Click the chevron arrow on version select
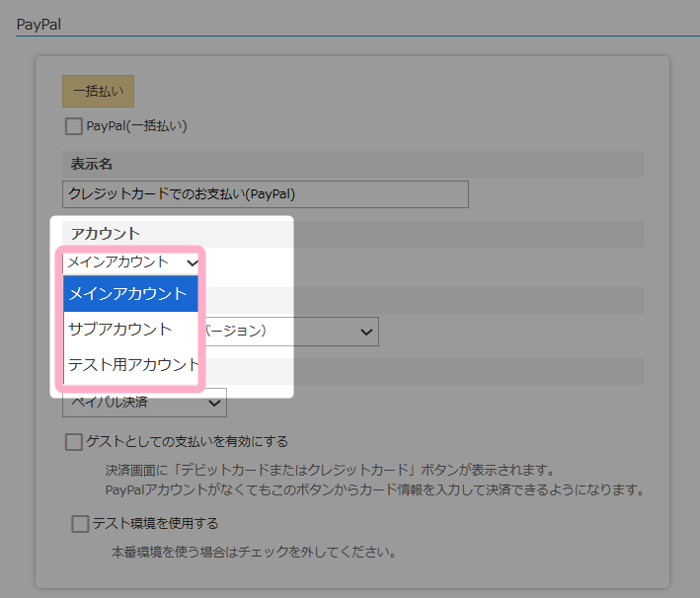The image size is (700, 598). [366, 331]
